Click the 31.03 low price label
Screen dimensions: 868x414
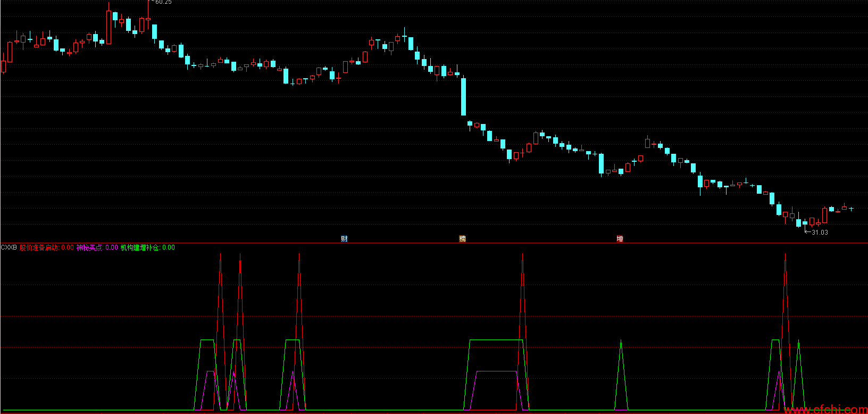820,233
